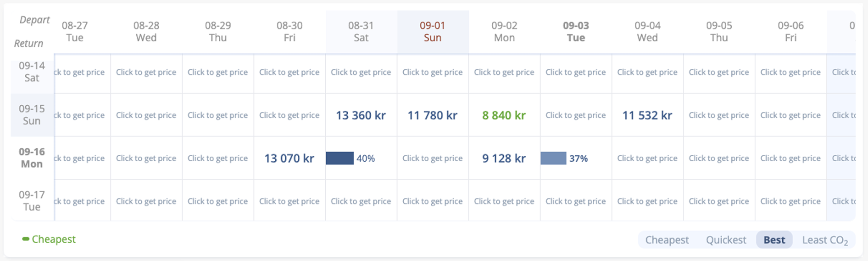Select the 11 532 kr fare cell
868x261 pixels.
coord(647,115)
